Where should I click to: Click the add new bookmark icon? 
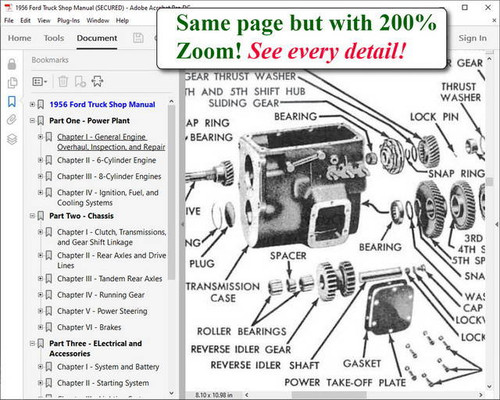[x=80, y=81]
